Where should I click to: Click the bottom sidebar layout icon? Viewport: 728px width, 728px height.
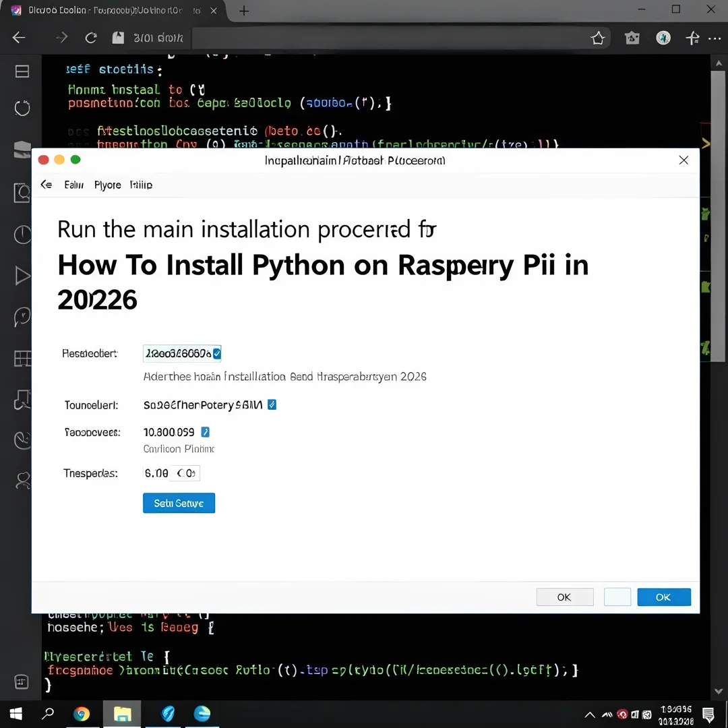click(22, 681)
